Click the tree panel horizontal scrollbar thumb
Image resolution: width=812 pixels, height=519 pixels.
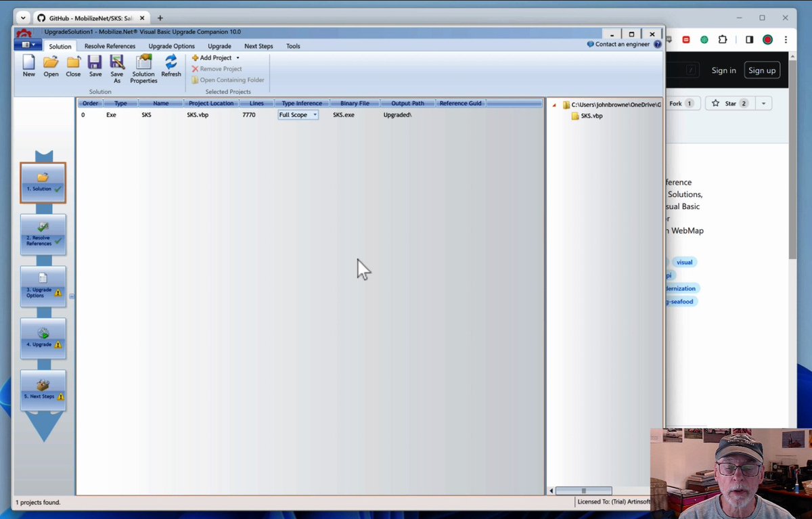pyautogui.click(x=583, y=491)
